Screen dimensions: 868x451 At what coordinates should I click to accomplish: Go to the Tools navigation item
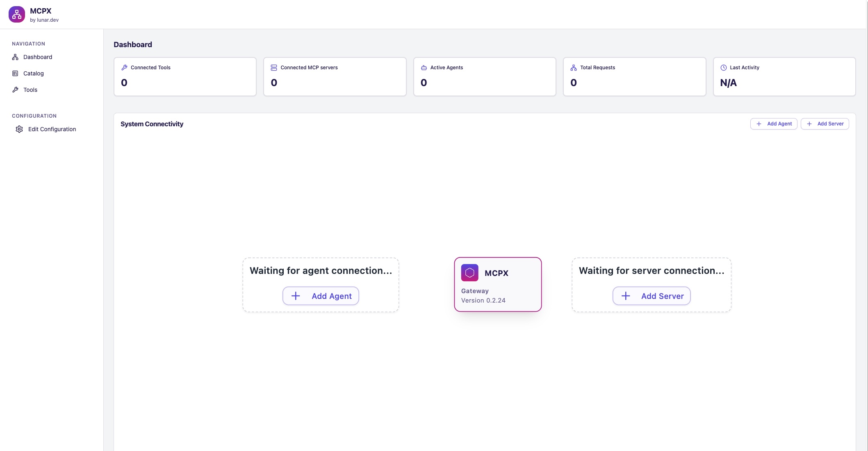coord(30,90)
